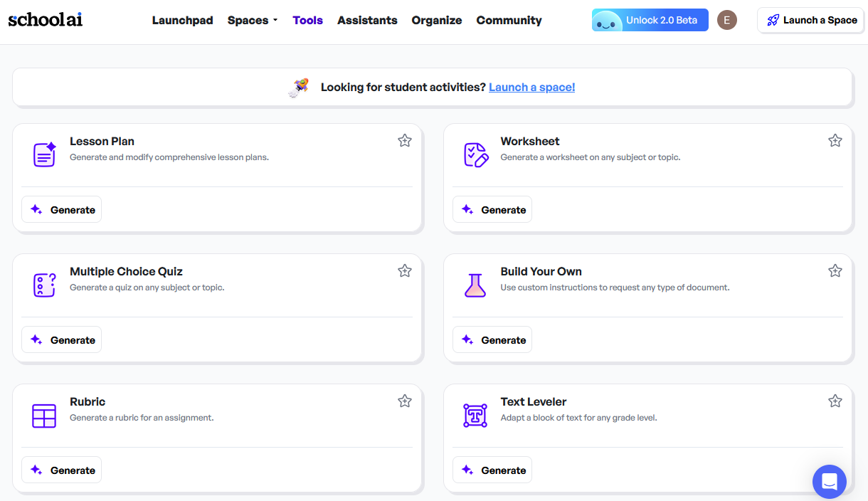The height and width of the screenshot is (501, 868).
Task: Click the Rubric table icon
Action: coord(44,416)
